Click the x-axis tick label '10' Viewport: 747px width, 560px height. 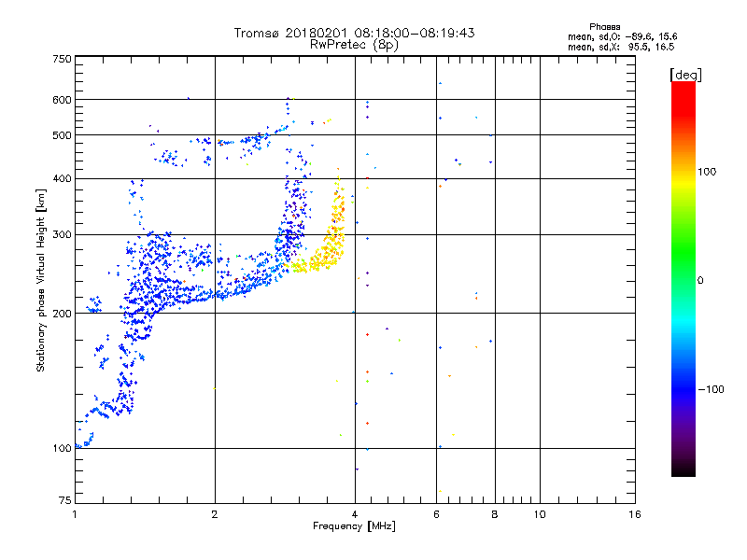pyautogui.click(x=540, y=514)
